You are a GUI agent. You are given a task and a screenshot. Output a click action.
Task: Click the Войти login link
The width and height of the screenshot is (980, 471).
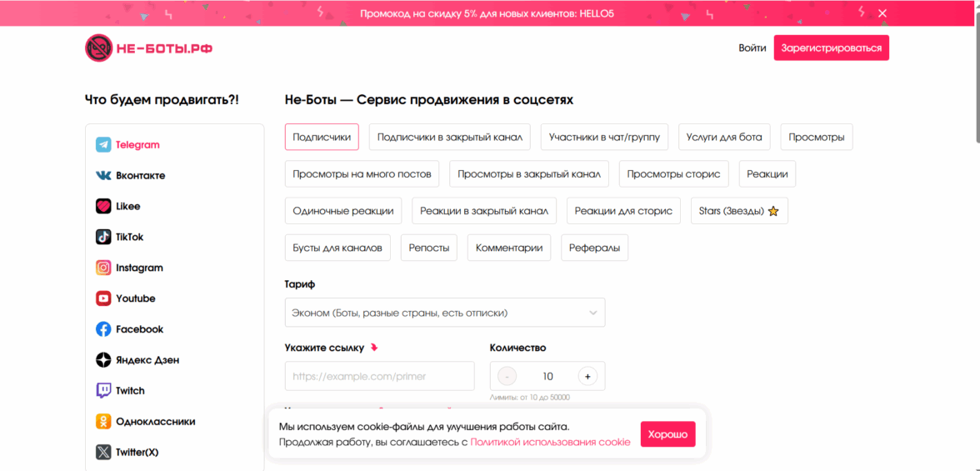click(752, 48)
